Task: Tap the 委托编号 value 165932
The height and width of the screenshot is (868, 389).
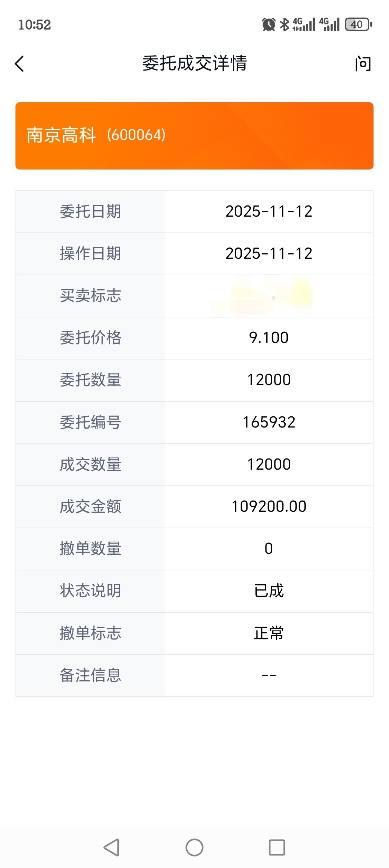Action: point(269,422)
